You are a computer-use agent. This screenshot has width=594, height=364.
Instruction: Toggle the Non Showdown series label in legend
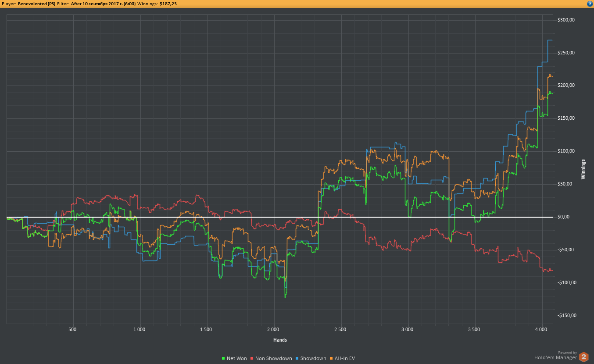pyautogui.click(x=274, y=359)
